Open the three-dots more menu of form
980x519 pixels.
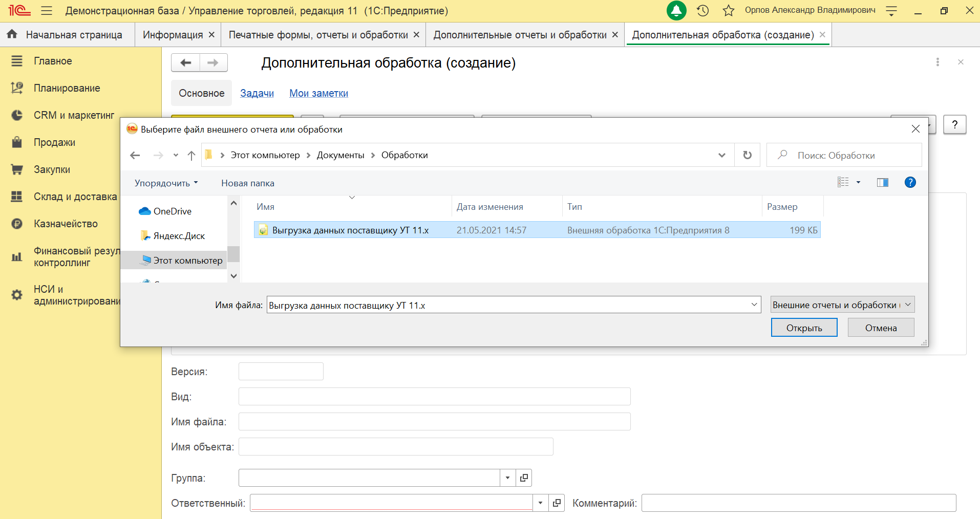[x=938, y=62]
